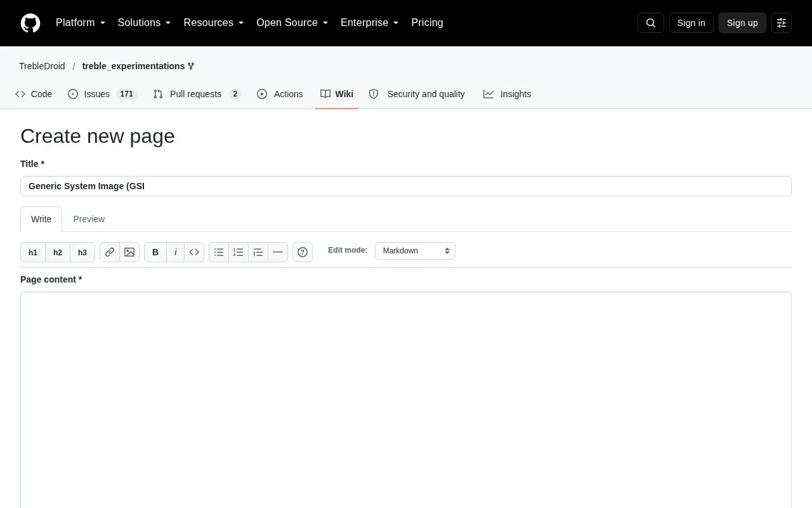Insert h3 heading in editor toolbar

coord(82,252)
